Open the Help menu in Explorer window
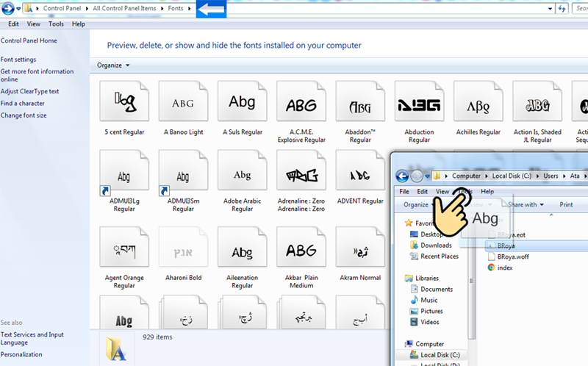Screen dimensions: 588x366 tap(487, 191)
